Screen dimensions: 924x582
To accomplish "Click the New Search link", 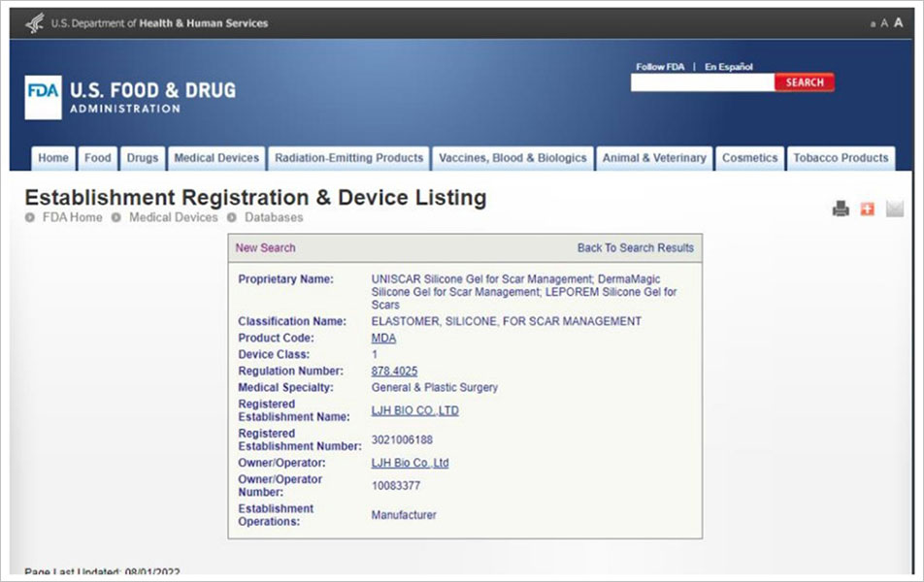I will pos(265,248).
